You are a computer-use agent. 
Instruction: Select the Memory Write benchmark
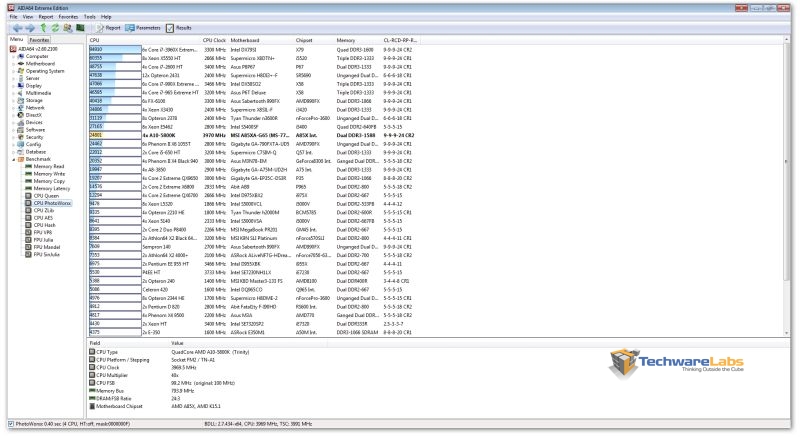pos(49,174)
